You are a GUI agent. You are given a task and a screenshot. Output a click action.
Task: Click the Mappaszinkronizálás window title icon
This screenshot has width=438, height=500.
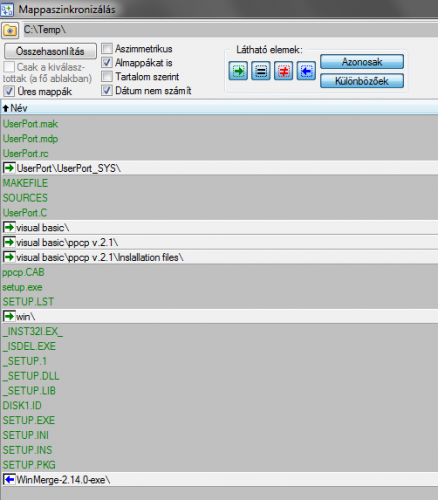click(7, 9)
